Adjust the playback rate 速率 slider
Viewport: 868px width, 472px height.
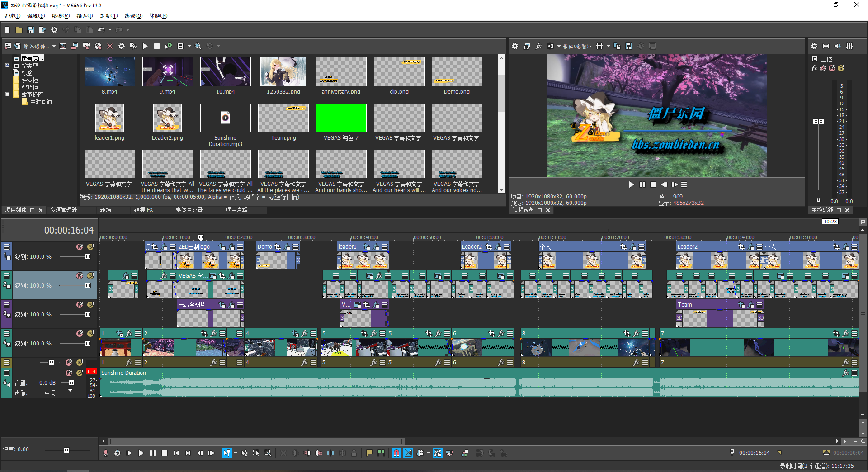[x=66, y=450]
